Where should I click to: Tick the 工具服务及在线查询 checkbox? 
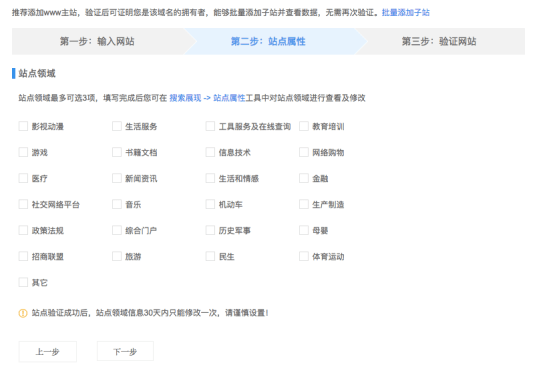(x=210, y=126)
